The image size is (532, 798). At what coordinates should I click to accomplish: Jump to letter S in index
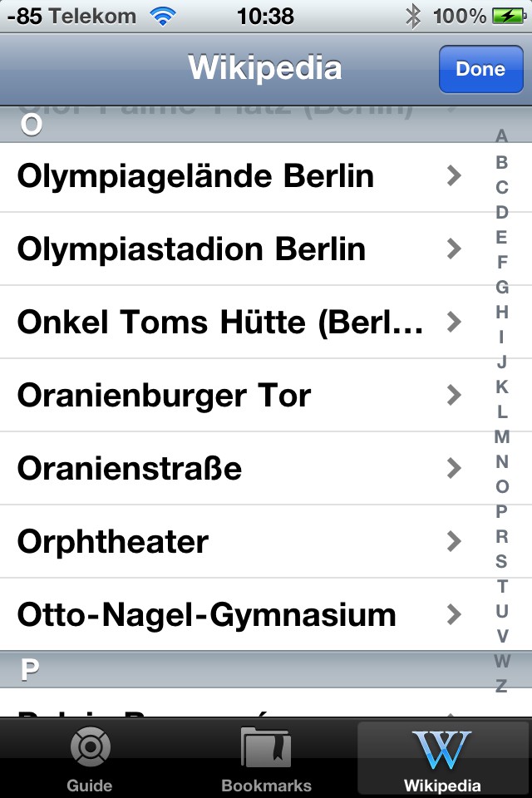point(501,561)
